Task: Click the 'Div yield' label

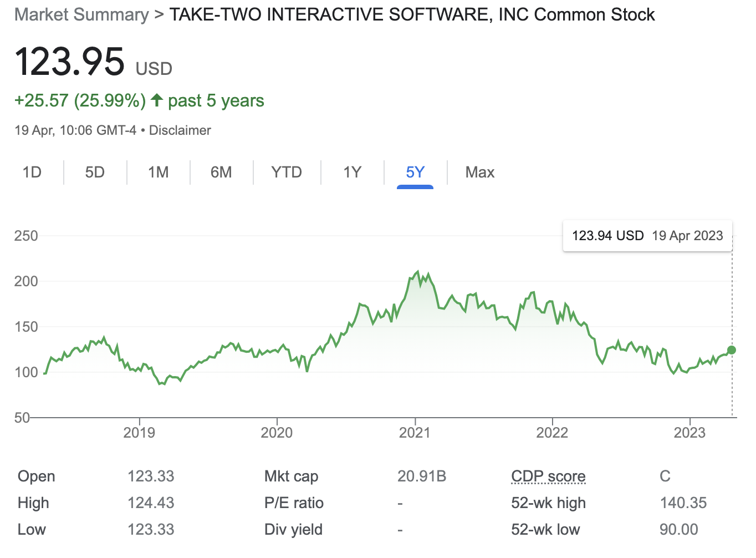Action: point(293,530)
